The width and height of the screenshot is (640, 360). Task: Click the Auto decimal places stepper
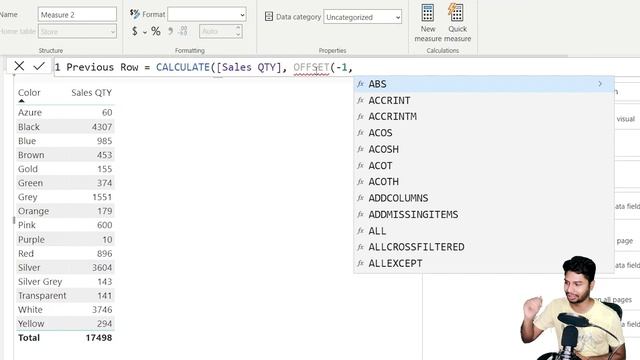click(238, 31)
